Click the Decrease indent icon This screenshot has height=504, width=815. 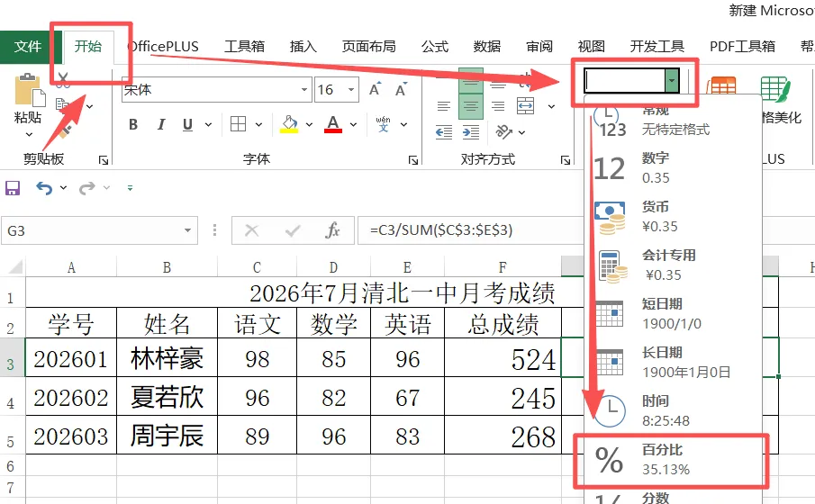(443, 132)
